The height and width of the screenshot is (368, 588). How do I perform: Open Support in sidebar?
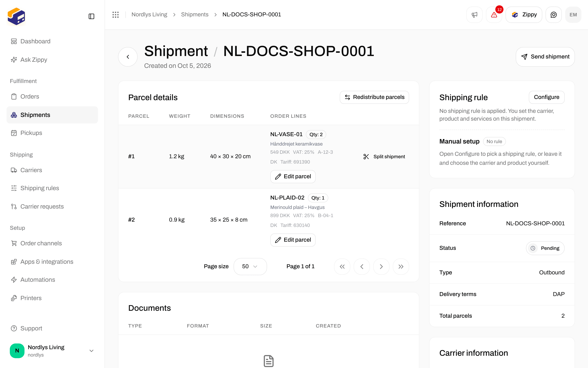pyautogui.click(x=52, y=328)
